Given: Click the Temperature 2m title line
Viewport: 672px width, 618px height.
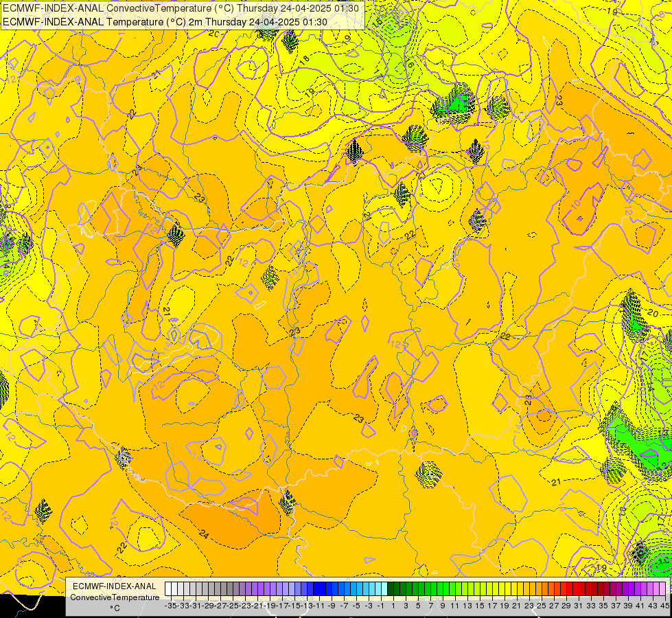Looking at the screenshot, I should pyautogui.click(x=165, y=22).
